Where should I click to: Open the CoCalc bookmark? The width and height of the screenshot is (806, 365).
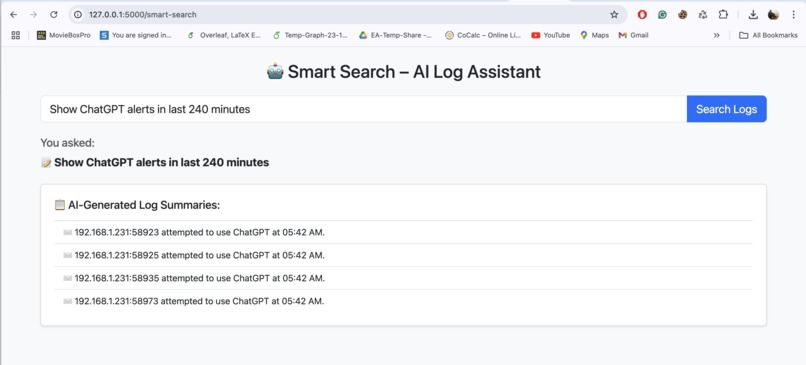(483, 35)
